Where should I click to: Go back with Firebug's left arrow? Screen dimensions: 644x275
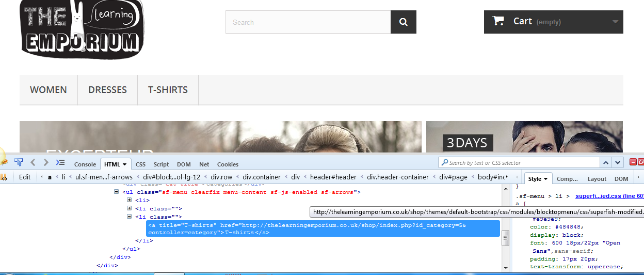(33, 162)
